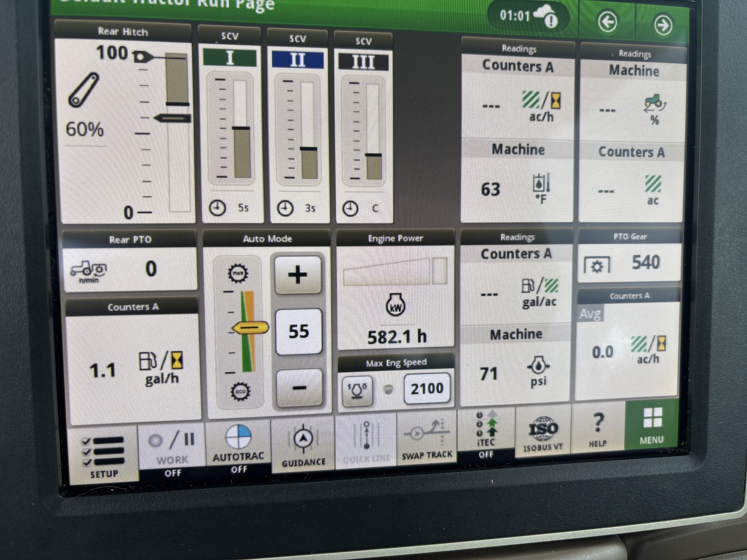Select the 1.1 gal/h fuel rate value
747x560 pixels.
click(103, 370)
